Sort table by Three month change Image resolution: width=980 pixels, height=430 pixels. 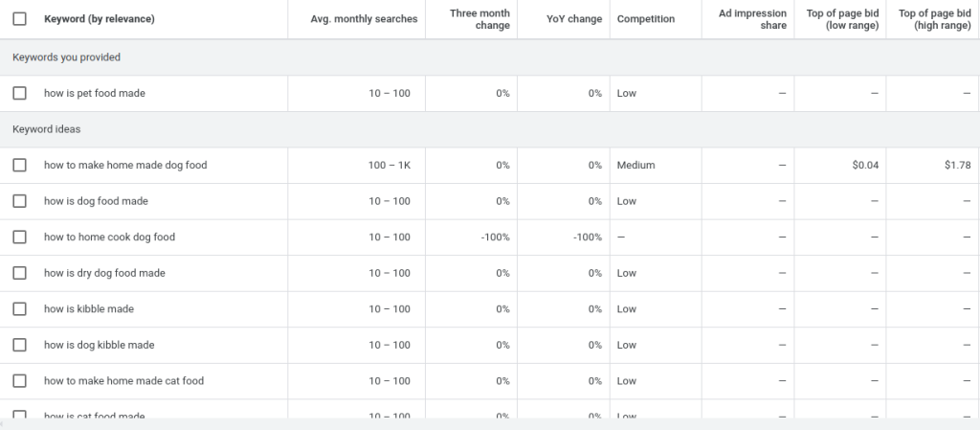click(479, 19)
